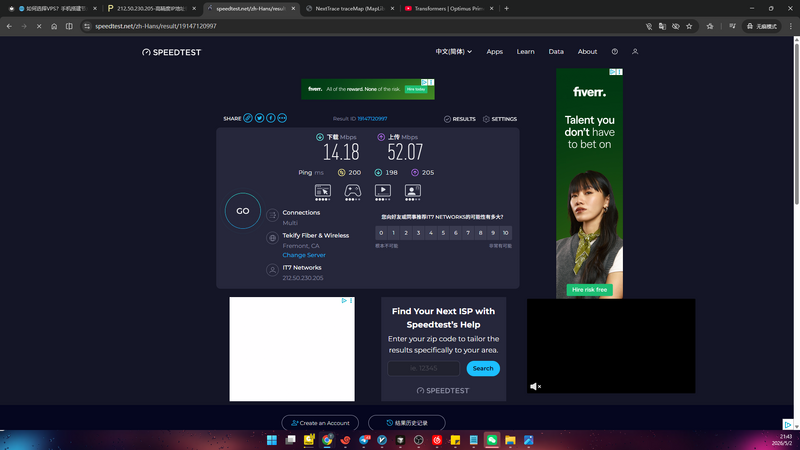This screenshot has width=800, height=450.
Task: Open Windows Start menu
Action: (x=272, y=440)
